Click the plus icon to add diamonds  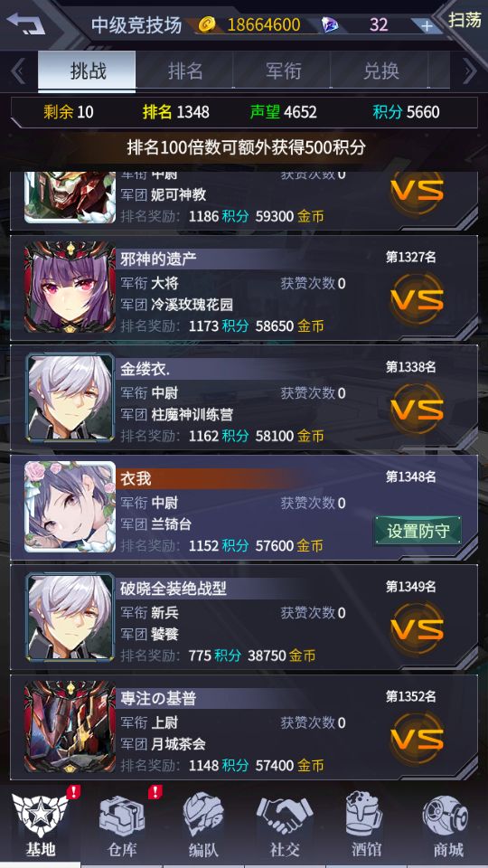click(427, 25)
